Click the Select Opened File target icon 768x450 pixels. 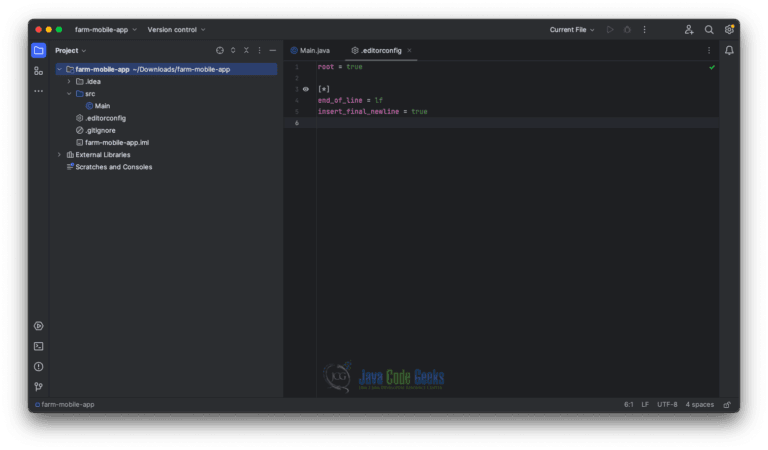click(x=220, y=50)
